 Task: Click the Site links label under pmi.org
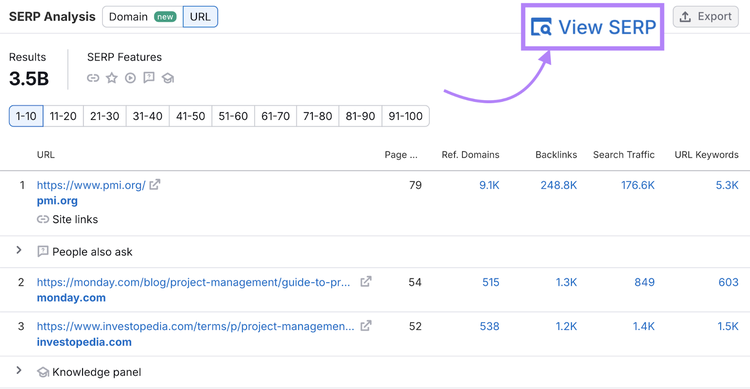click(x=75, y=220)
